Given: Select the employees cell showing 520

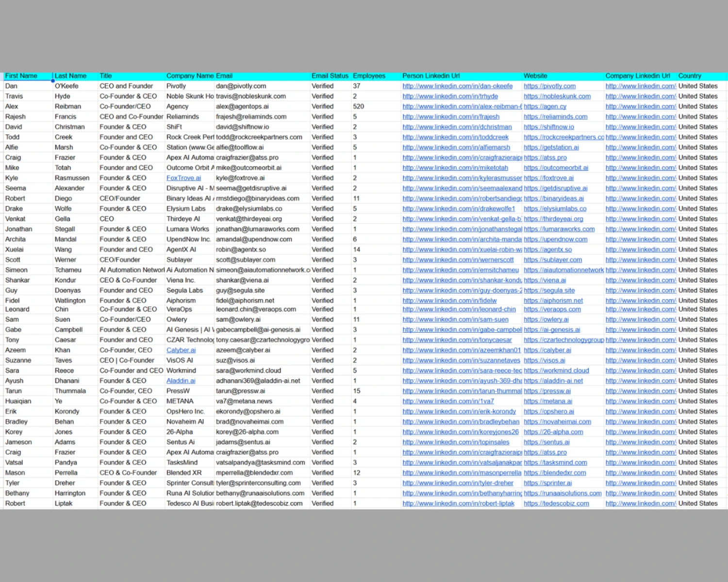Looking at the screenshot, I should (x=376, y=107).
